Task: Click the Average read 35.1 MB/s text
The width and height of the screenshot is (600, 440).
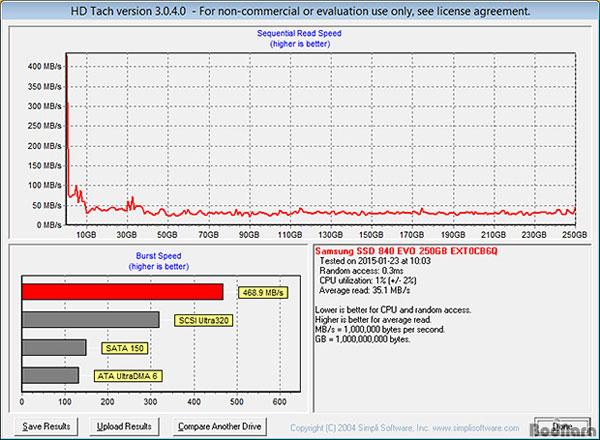Action: (365, 290)
